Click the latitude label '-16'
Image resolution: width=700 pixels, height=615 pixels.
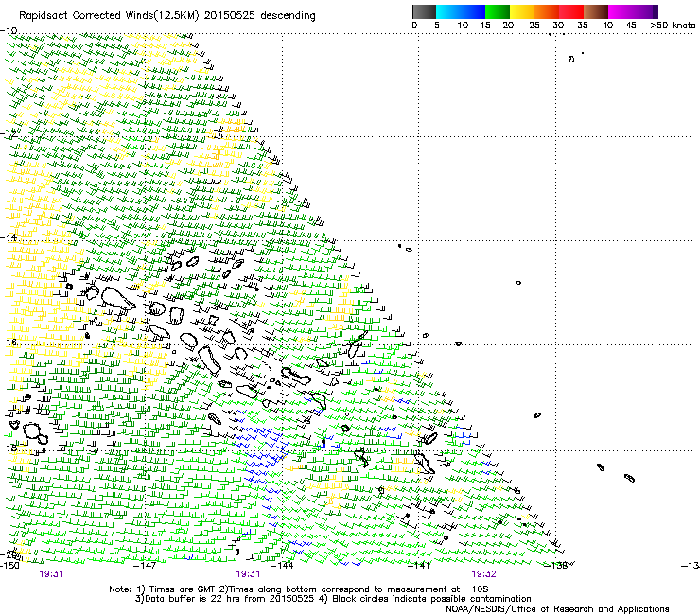coord(9,343)
